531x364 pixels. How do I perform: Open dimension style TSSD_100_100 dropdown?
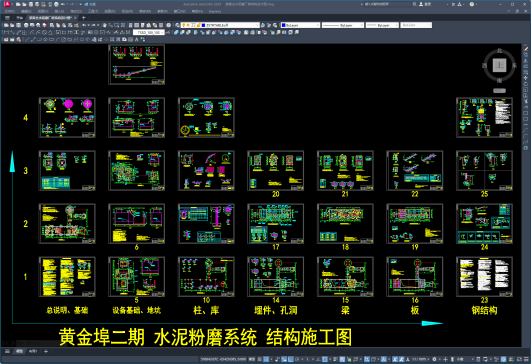tap(148, 32)
